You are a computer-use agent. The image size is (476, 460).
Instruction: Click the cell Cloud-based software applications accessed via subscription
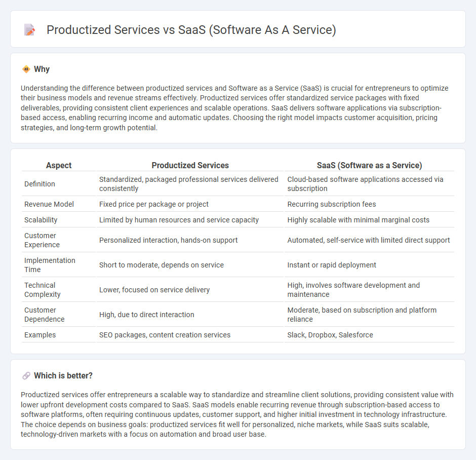[365, 184]
